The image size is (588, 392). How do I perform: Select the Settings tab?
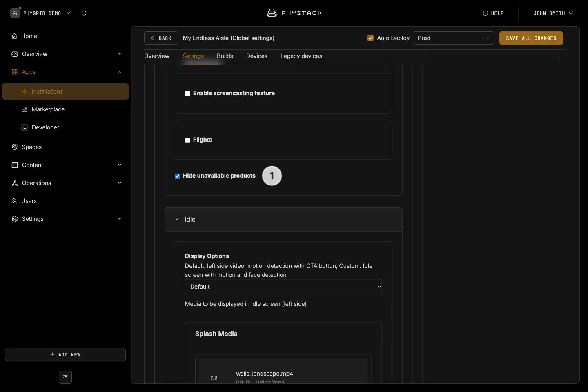tap(193, 56)
